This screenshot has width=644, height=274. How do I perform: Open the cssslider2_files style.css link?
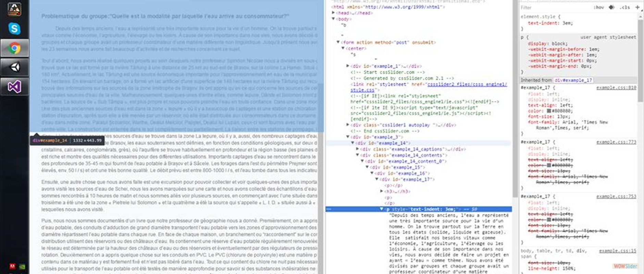point(429,87)
